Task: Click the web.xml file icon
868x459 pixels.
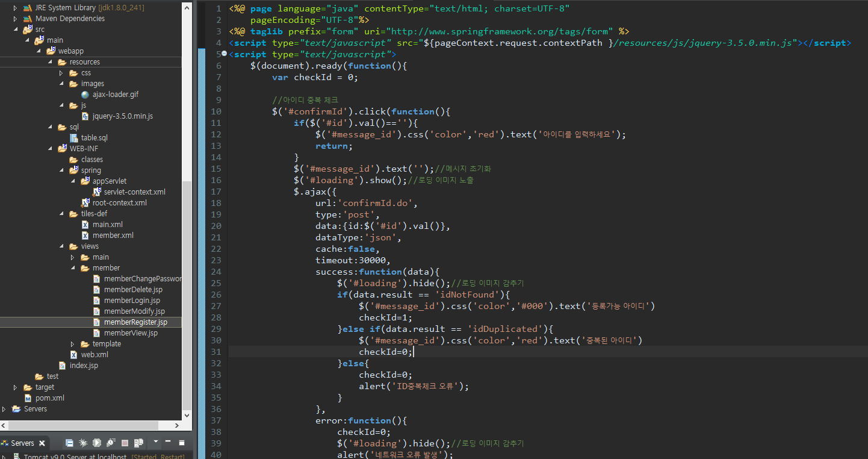Action: point(73,355)
